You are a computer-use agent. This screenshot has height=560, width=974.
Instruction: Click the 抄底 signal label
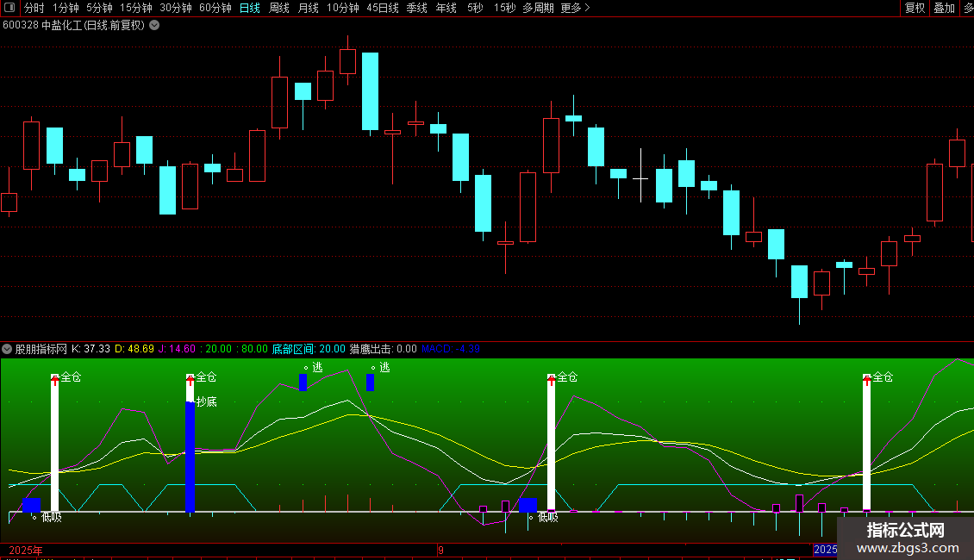206,401
